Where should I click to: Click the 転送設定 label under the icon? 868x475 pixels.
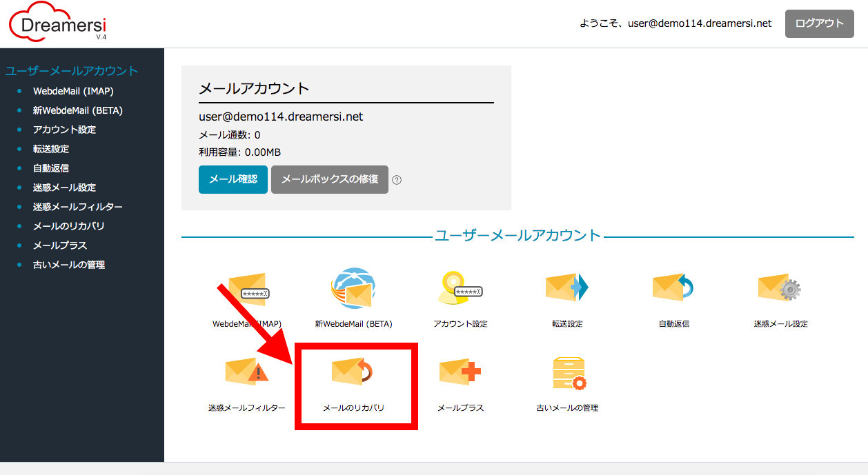pos(567,324)
